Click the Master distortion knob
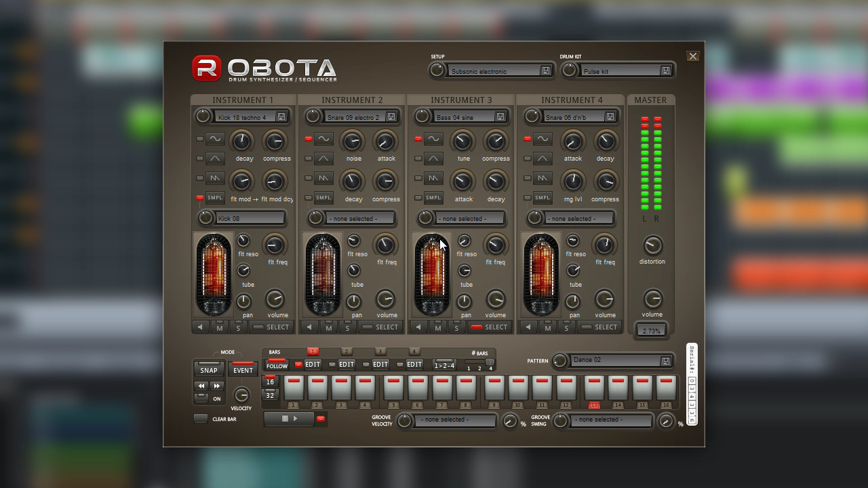 pos(652,245)
